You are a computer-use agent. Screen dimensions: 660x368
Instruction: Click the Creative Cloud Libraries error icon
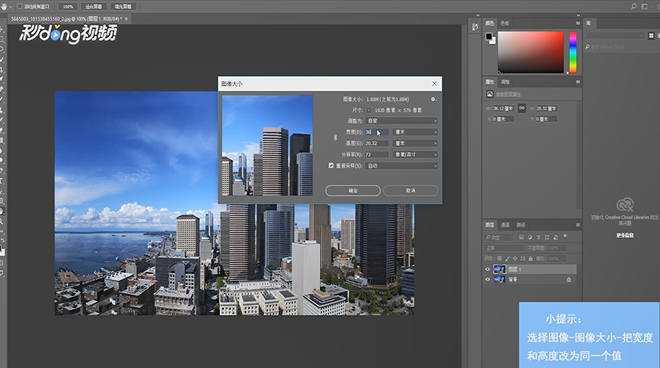pos(625,205)
